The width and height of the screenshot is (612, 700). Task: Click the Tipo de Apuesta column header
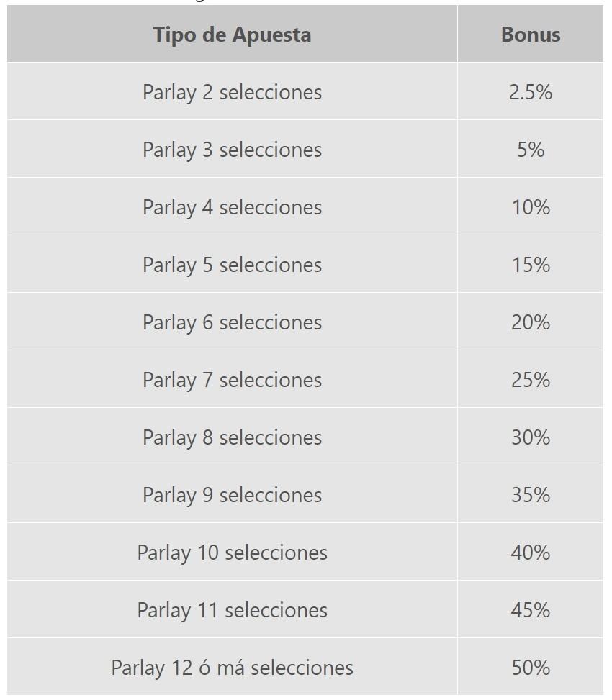point(232,34)
